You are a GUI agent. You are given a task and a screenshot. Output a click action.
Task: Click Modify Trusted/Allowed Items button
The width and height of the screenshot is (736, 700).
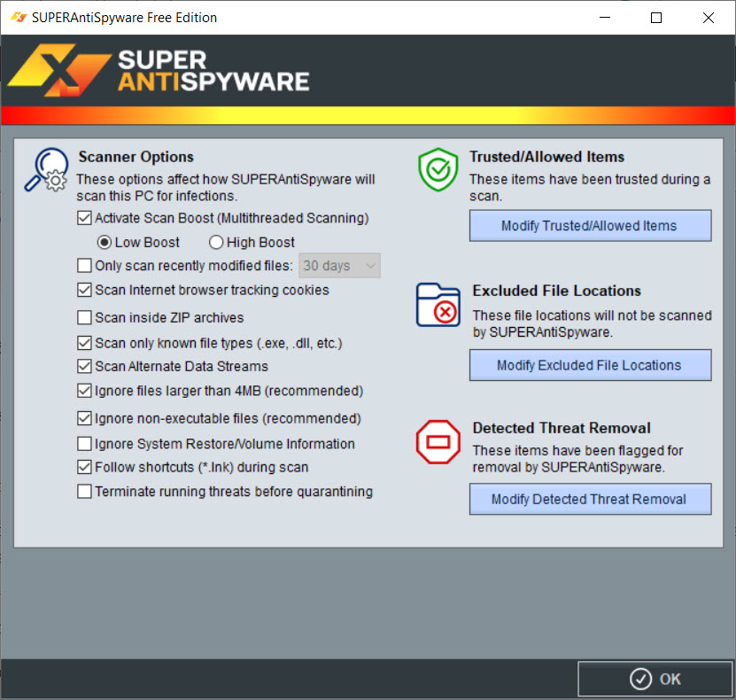tap(590, 226)
